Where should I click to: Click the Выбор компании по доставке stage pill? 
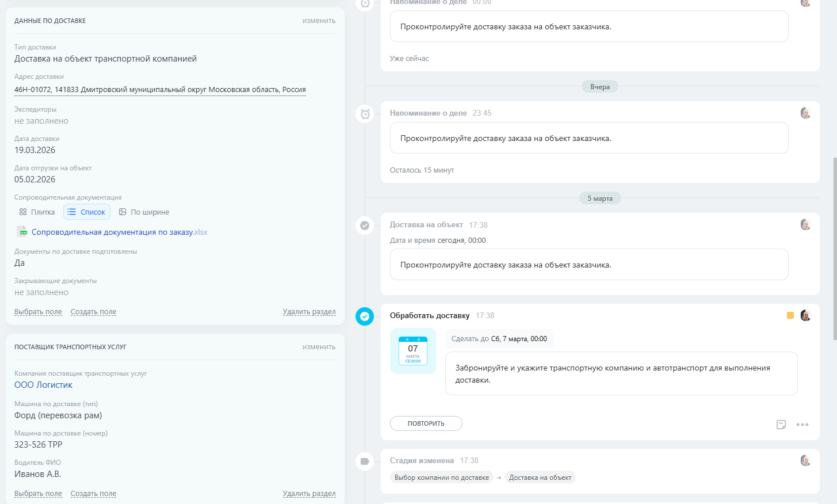pyautogui.click(x=442, y=478)
